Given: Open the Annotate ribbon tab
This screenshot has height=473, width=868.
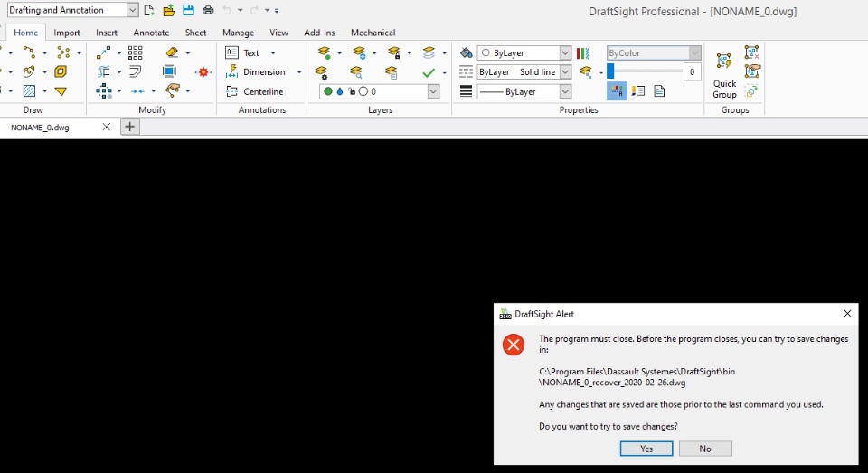Looking at the screenshot, I should pos(151,33).
